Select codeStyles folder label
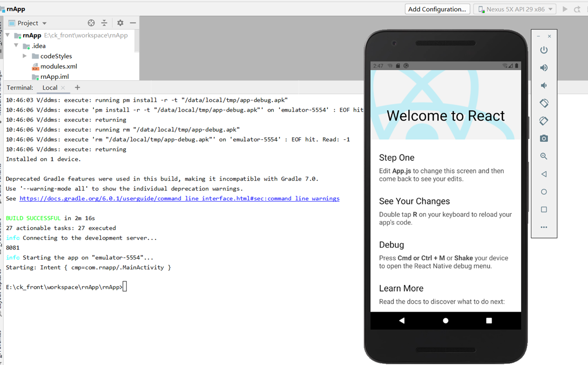The width and height of the screenshot is (588, 365). point(56,56)
